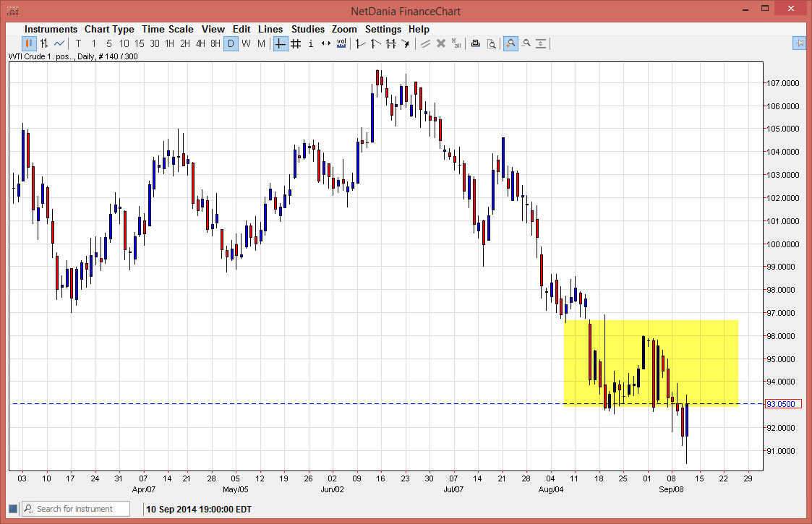Select the line chart type icon
The height and width of the screenshot is (524, 812).
click(59, 43)
